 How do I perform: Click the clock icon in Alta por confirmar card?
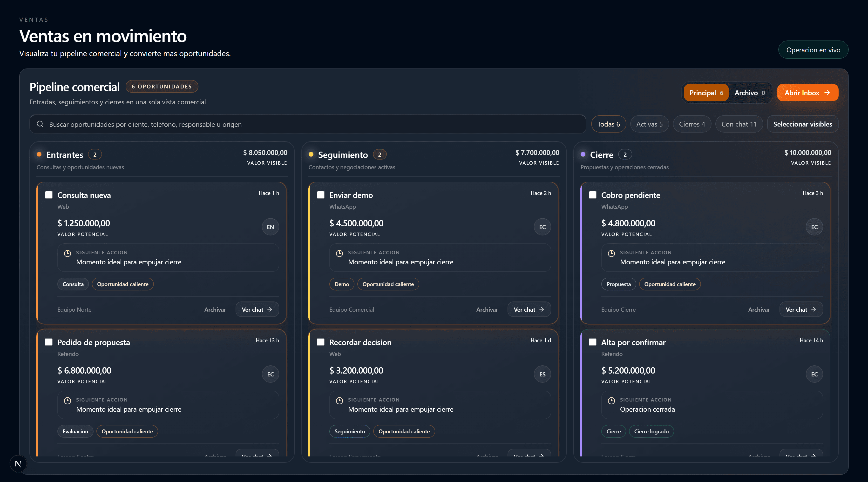(x=611, y=401)
